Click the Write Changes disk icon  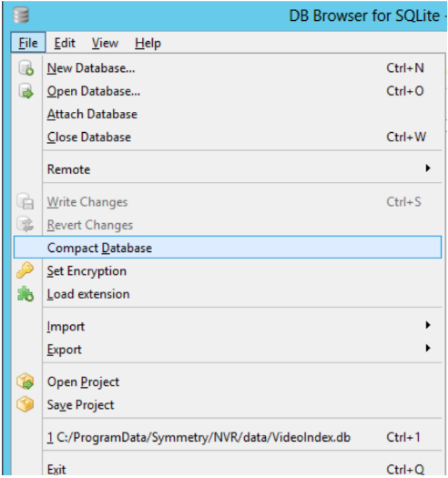point(25,202)
